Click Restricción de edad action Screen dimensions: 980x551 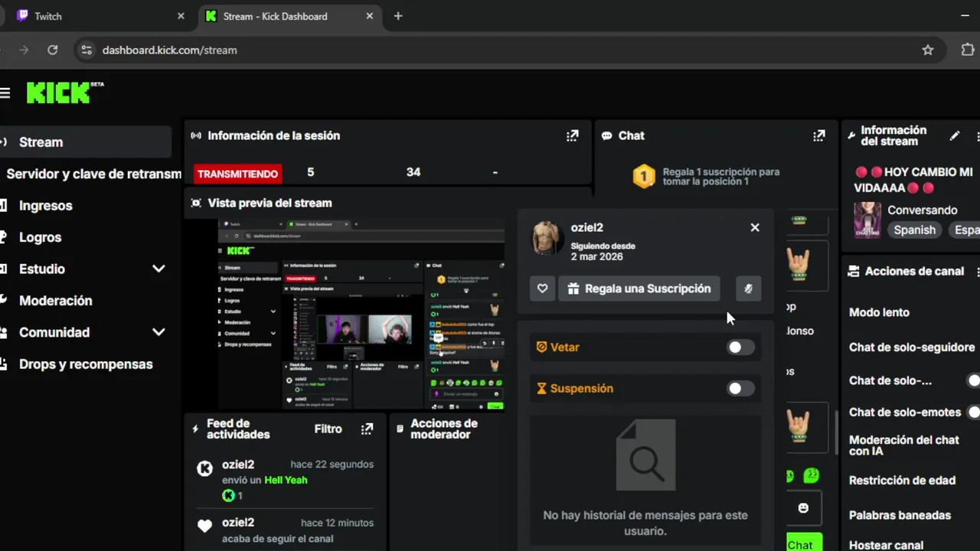click(902, 481)
